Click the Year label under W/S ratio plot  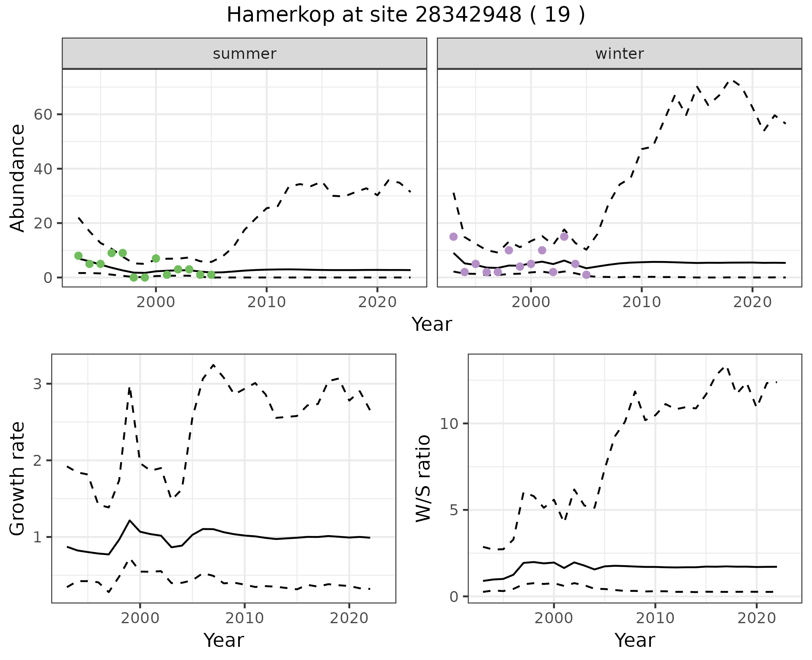[x=635, y=640]
